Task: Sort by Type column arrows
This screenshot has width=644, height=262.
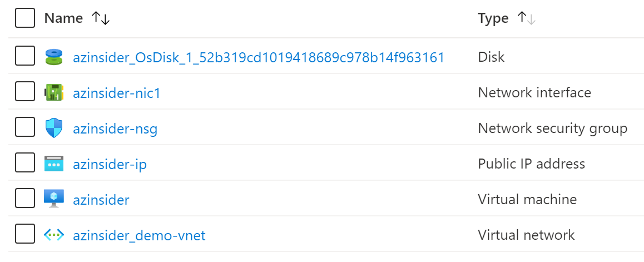Action: click(527, 18)
